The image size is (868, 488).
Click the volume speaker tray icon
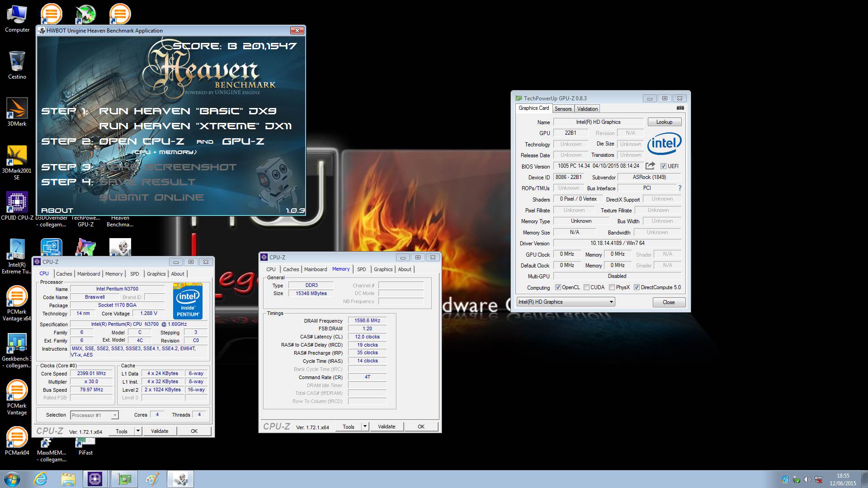click(807, 479)
